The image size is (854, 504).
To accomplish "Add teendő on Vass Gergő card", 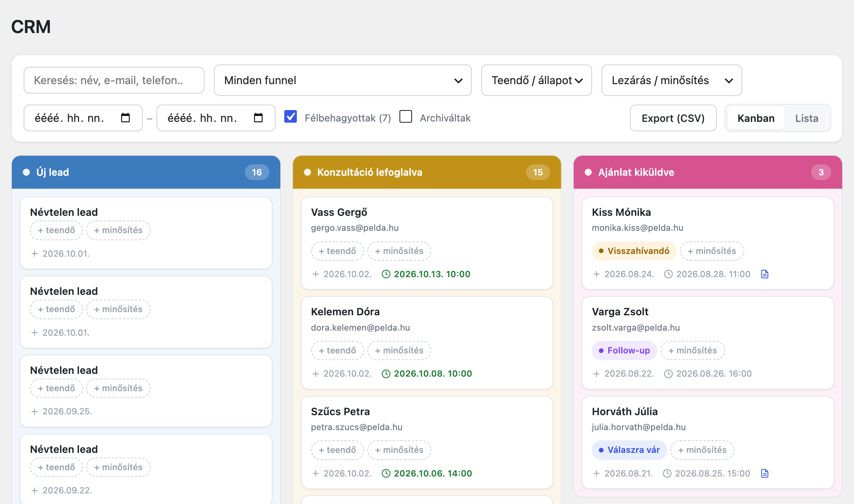I will click(337, 251).
